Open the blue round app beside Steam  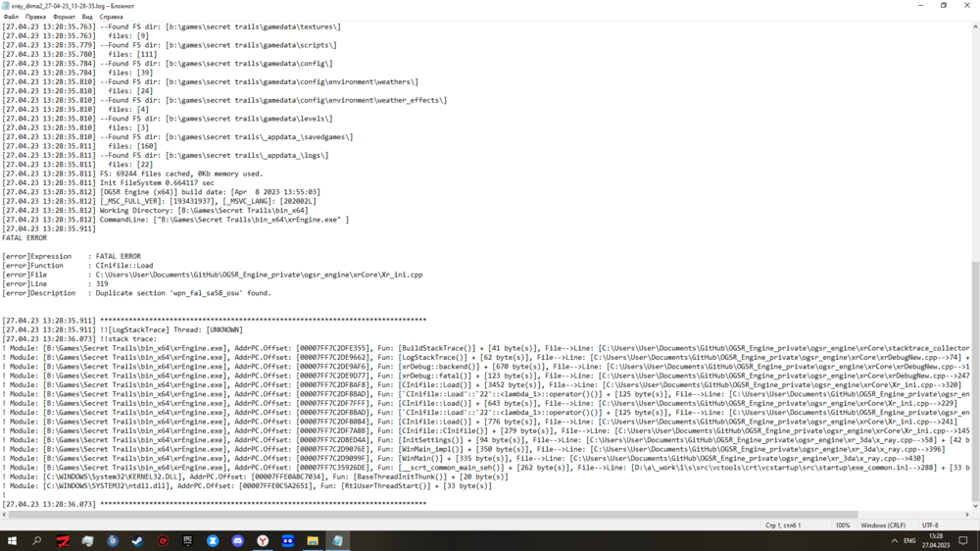(113, 541)
